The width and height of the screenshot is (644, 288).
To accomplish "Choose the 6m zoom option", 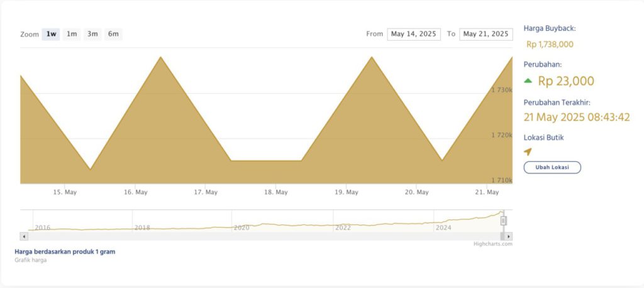I will pos(113,34).
